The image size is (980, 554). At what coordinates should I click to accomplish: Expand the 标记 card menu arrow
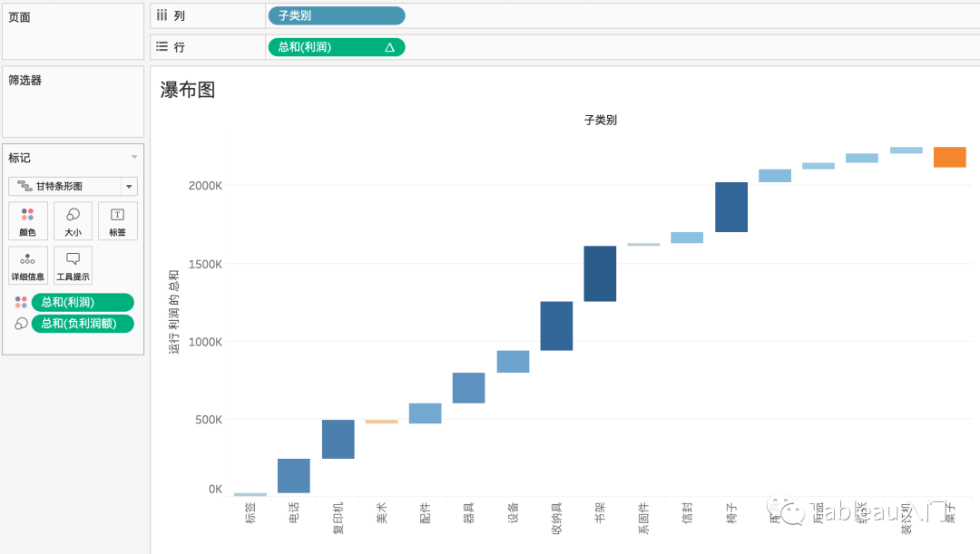pyautogui.click(x=133, y=157)
